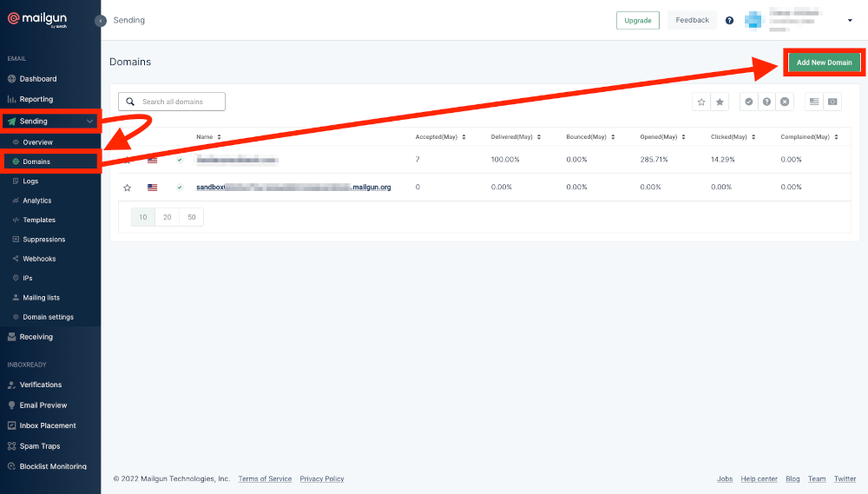Image resolution: width=868 pixels, height=494 pixels.
Task: Click the Upgrade button
Action: coord(638,21)
